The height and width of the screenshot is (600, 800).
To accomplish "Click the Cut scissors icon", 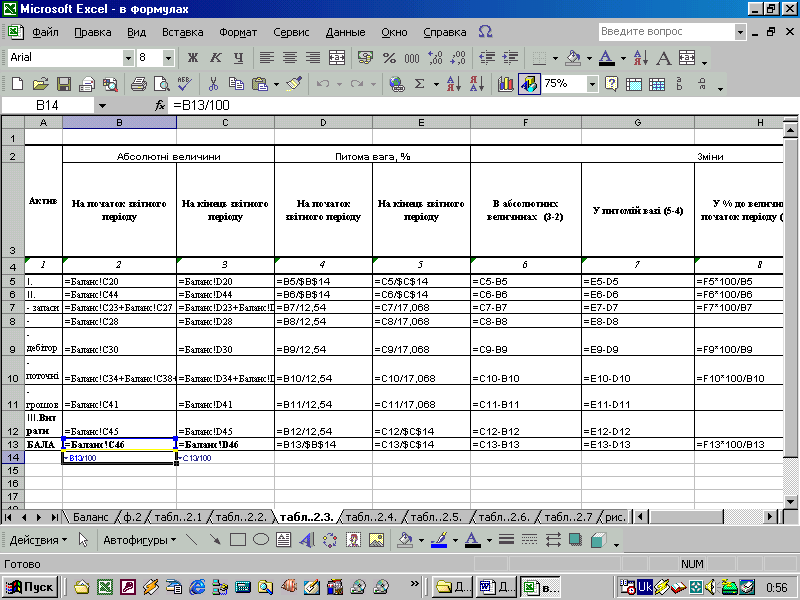I will tap(213, 84).
